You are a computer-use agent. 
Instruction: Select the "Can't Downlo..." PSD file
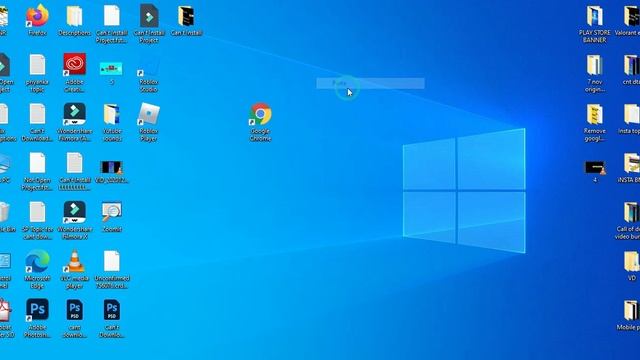click(111, 310)
